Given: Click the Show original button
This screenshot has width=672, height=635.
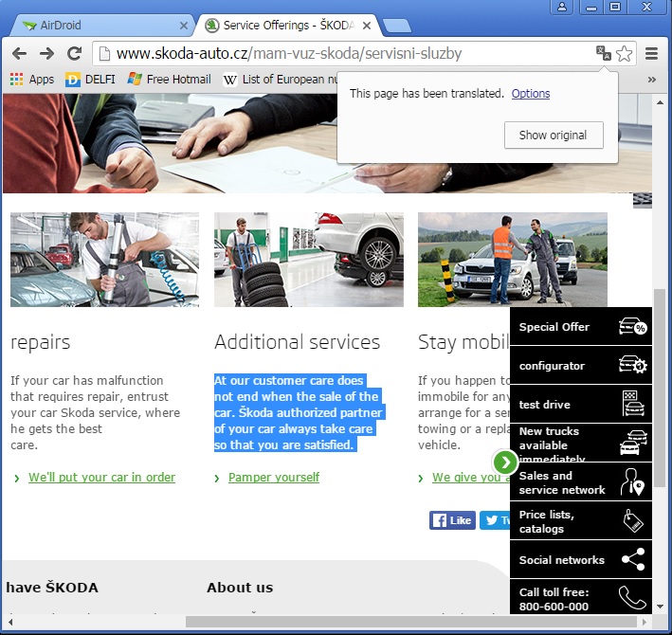Looking at the screenshot, I should pos(554,136).
